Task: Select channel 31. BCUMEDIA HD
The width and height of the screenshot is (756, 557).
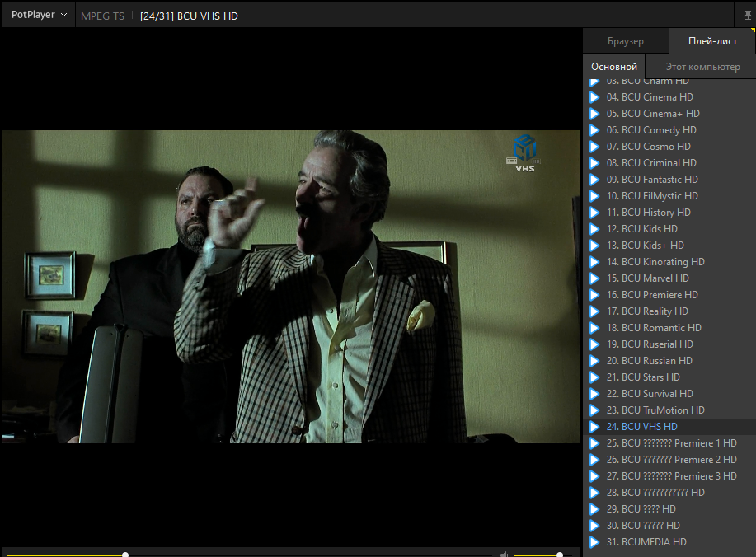Action: [669, 542]
